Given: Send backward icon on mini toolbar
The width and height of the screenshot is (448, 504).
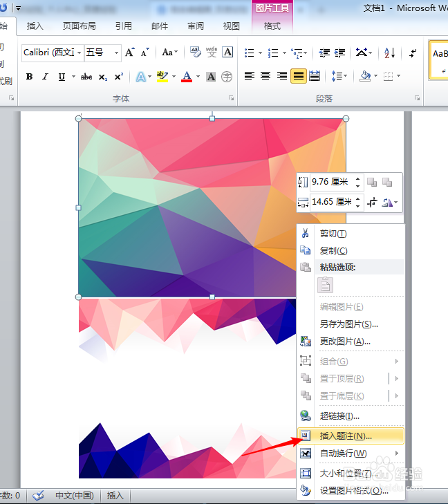Looking at the screenshot, I should (387, 183).
